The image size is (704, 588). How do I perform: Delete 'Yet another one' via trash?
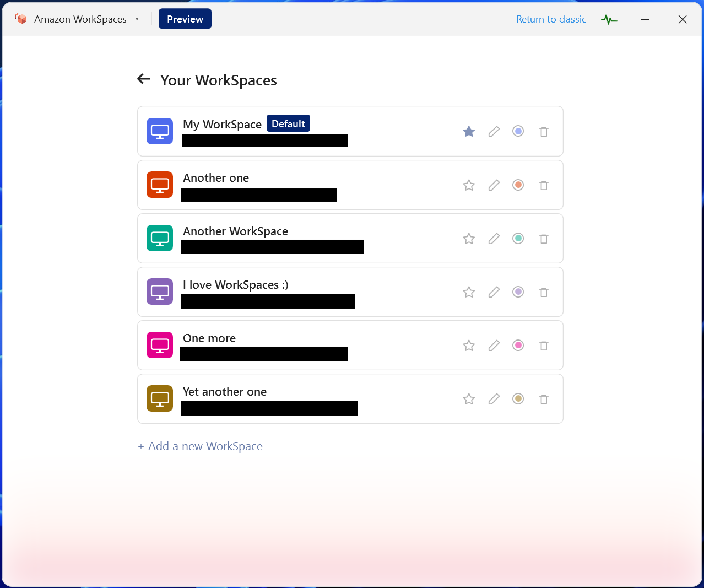544,399
